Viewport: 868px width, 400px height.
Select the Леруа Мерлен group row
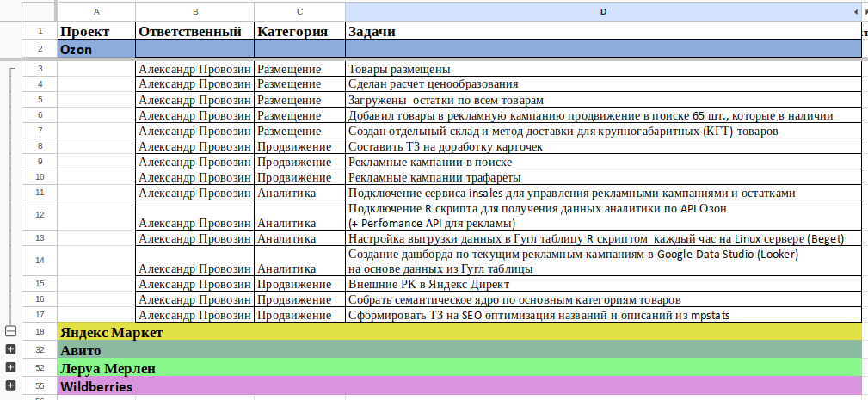(x=459, y=368)
